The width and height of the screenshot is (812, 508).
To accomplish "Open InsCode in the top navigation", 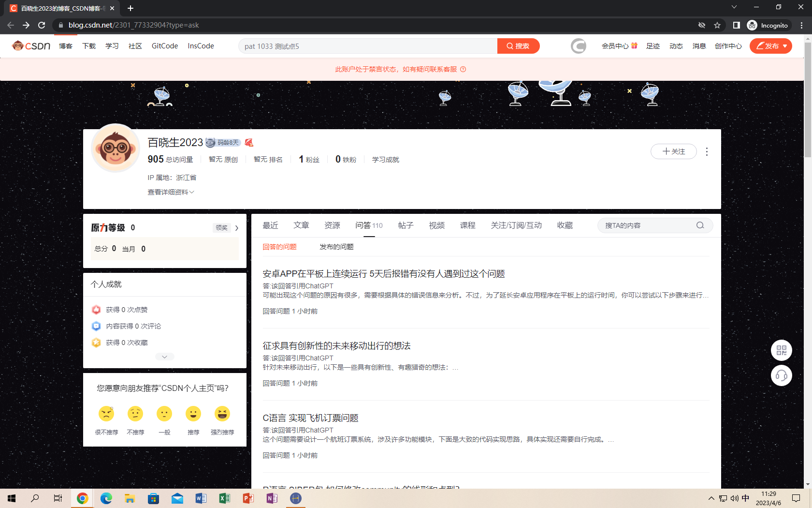I will click(201, 46).
